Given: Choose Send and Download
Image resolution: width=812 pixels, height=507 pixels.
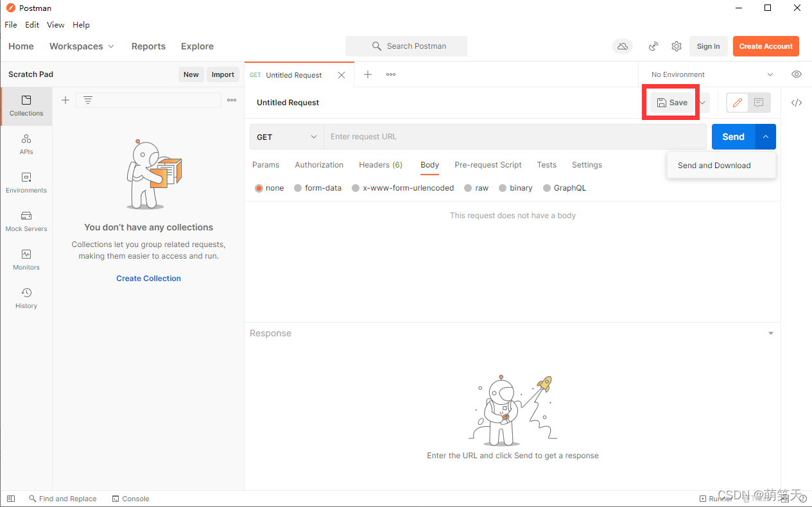Looking at the screenshot, I should (721, 166).
